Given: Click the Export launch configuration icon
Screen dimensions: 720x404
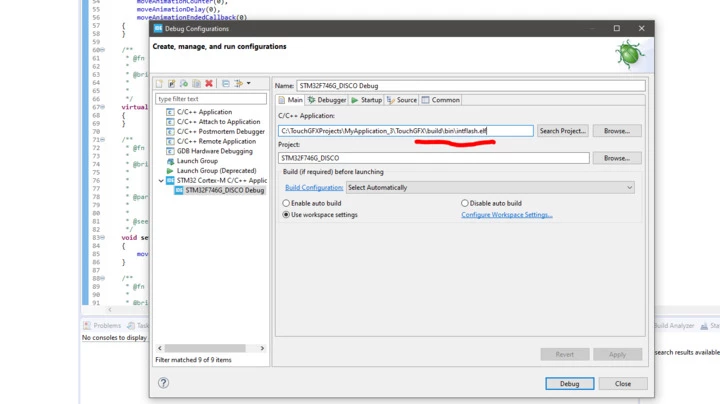Looking at the screenshot, I should tap(184, 84).
